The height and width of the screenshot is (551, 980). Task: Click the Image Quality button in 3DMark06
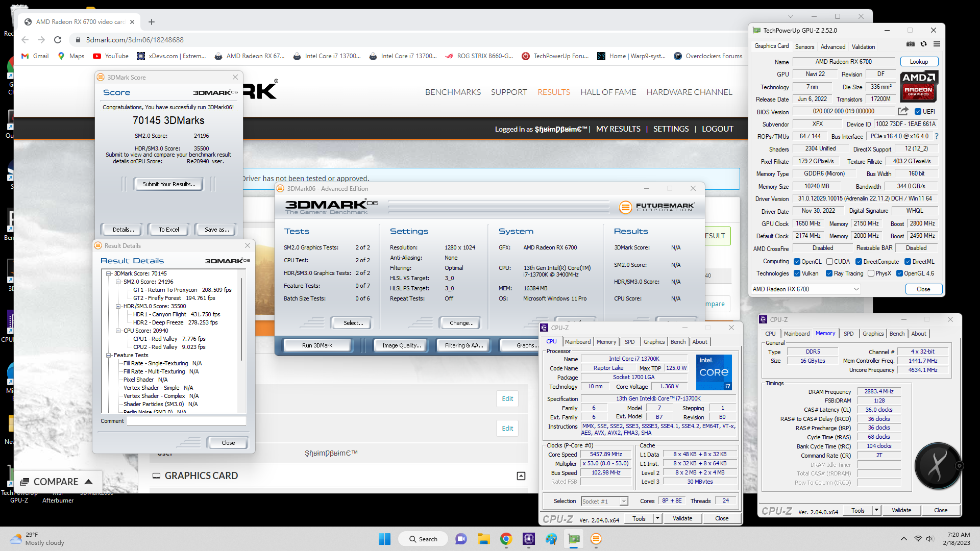coord(401,345)
